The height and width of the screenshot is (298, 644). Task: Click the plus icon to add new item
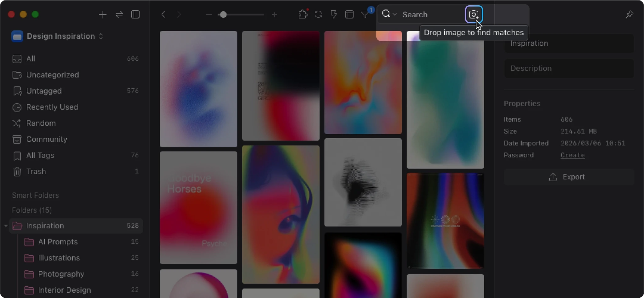[x=103, y=14]
